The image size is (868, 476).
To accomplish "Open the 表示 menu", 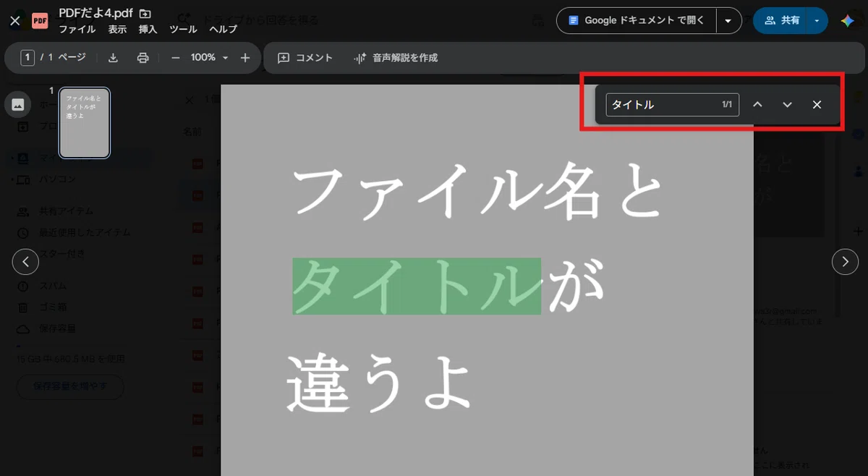I will click(117, 30).
